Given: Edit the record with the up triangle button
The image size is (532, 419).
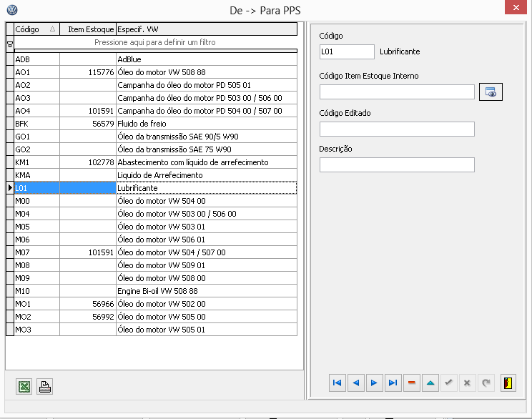Looking at the screenshot, I should [430, 383].
